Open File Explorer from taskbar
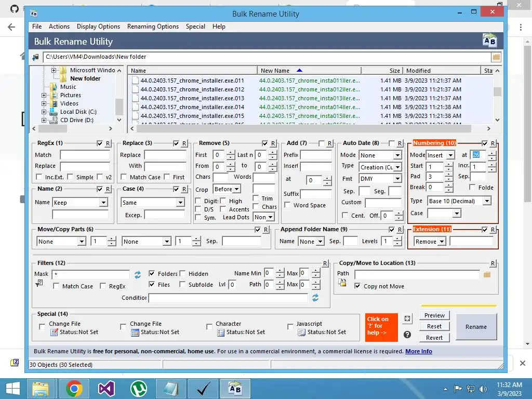This screenshot has height=399, width=532. 41,389
